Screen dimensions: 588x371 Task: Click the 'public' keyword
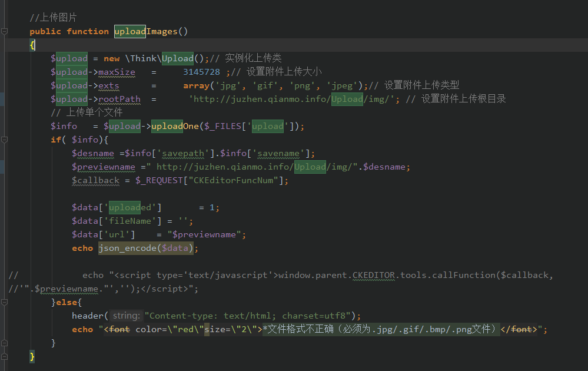coord(45,32)
